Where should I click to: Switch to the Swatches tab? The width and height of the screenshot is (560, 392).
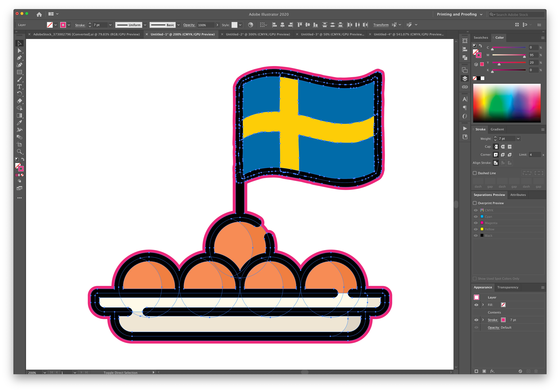[481, 38]
